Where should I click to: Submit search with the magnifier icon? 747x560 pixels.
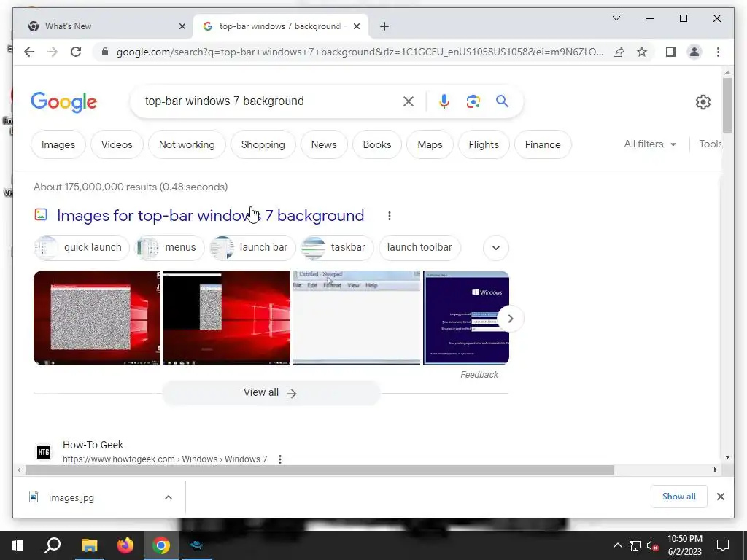(502, 101)
